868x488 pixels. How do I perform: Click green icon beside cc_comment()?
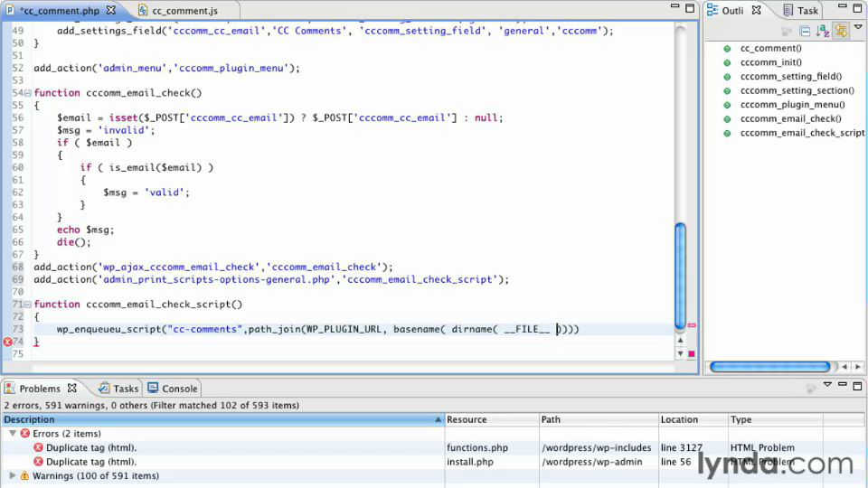click(x=727, y=49)
